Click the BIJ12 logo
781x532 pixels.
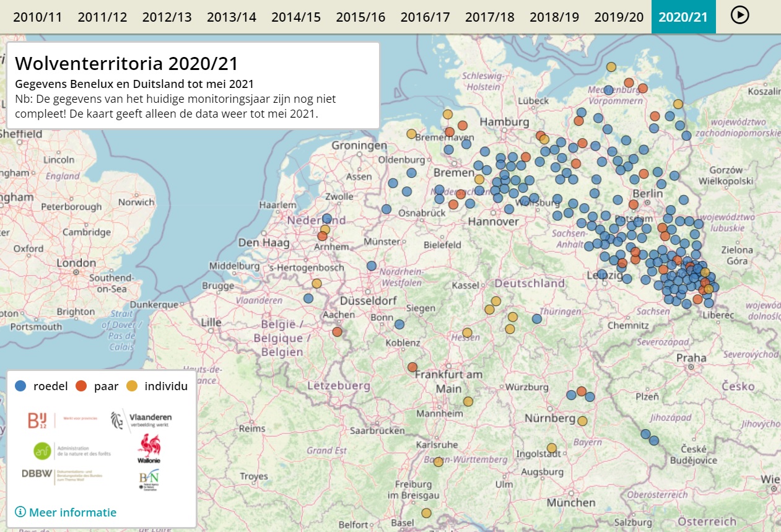(38, 421)
